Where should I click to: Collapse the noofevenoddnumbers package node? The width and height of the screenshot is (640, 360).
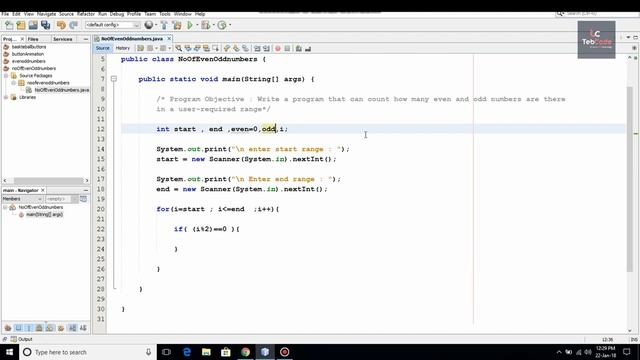pyautogui.click(x=13, y=83)
